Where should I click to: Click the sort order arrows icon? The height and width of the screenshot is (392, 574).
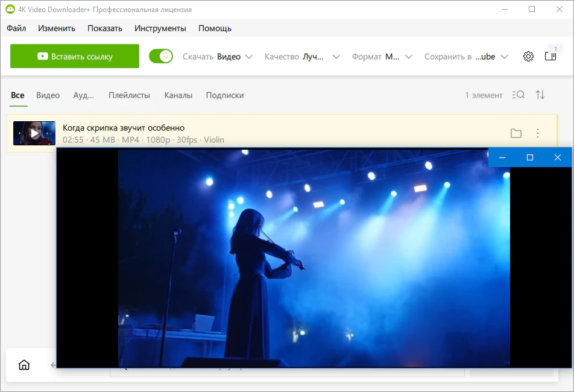(x=540, y=95)
